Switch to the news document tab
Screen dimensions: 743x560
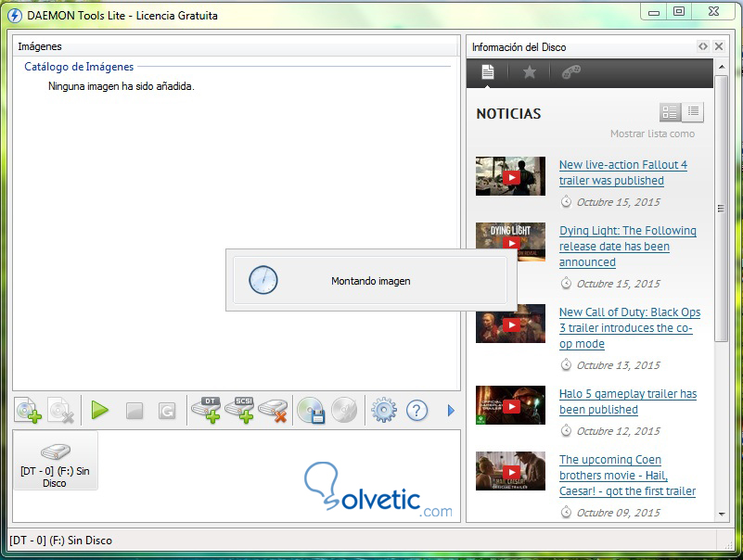pyautogui.click(x=488, y=72)
